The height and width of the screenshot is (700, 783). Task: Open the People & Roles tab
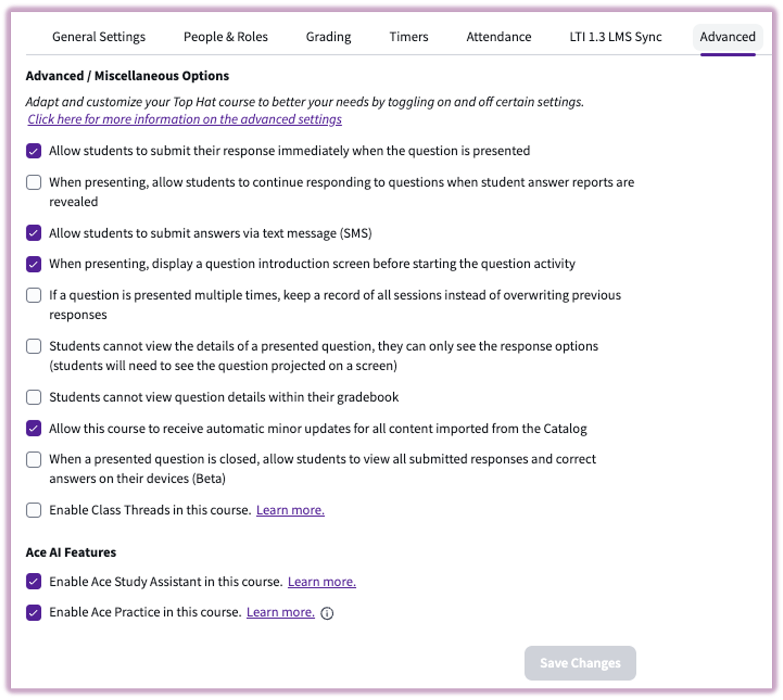pyautogui.click(x=226, y=37)
